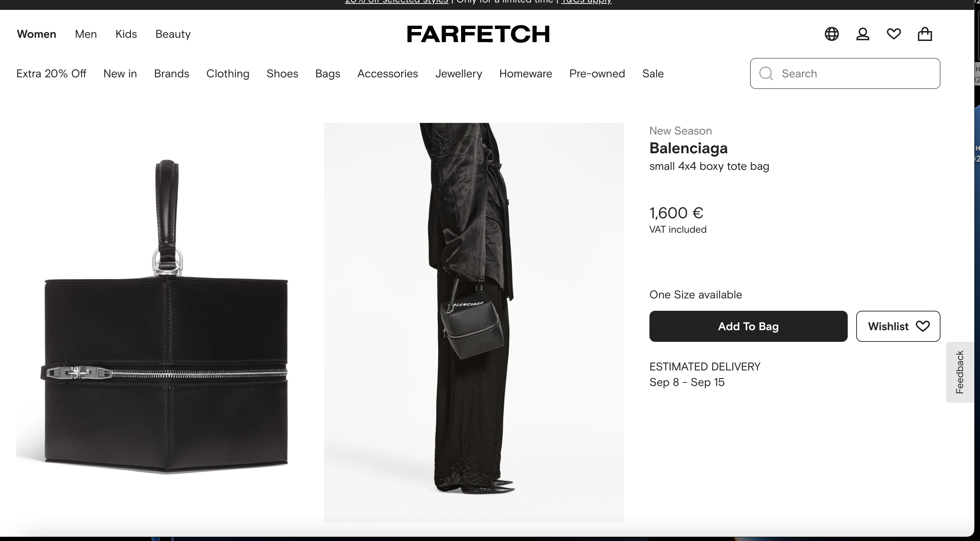Open the wishlist heart icon in header
Screen dimensions: 980x541
(894, 34)
